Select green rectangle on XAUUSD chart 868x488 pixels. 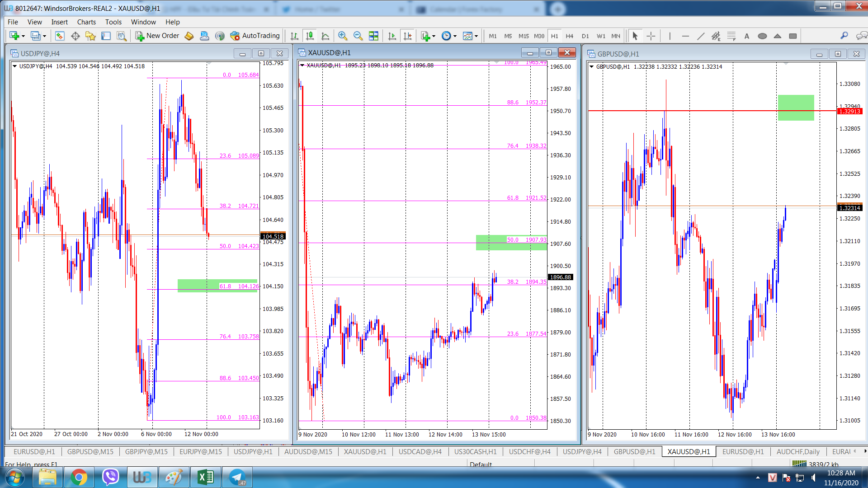tap(511, 243)
